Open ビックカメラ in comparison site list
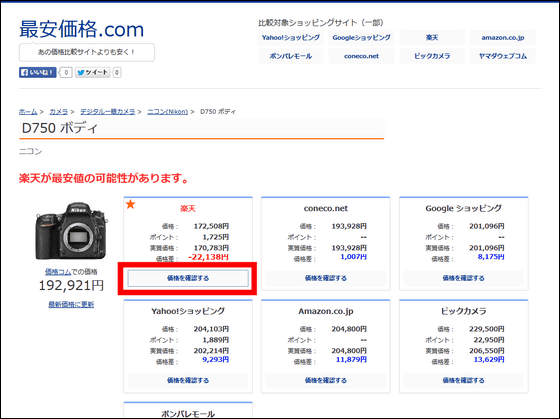Screen dimensions: 560x419 click(432, 56)
